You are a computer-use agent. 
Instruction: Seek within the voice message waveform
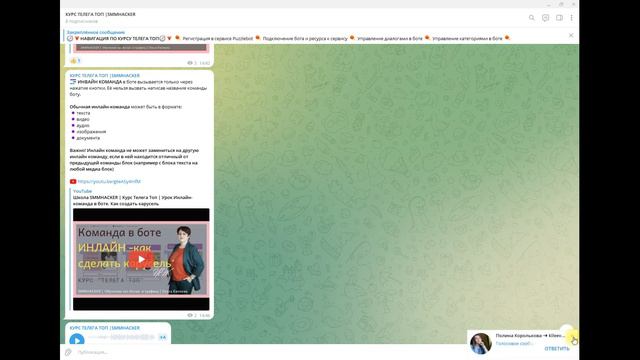122,337
